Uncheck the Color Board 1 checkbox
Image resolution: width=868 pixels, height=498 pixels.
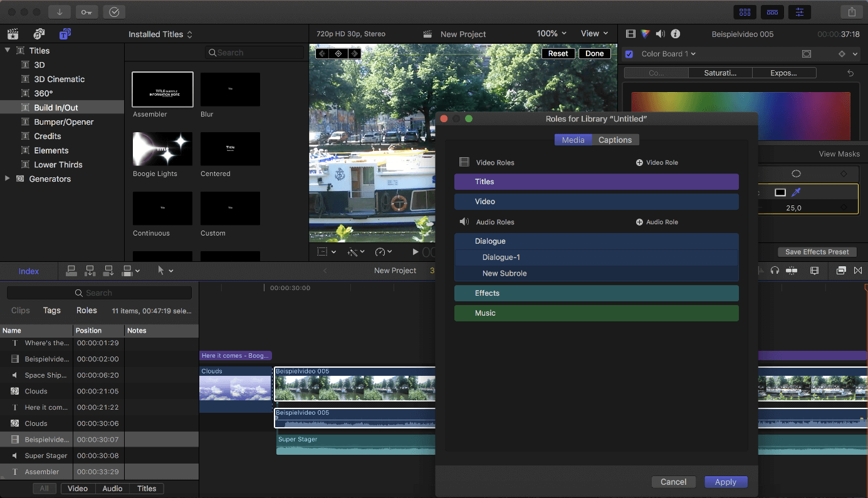(629, 54)
